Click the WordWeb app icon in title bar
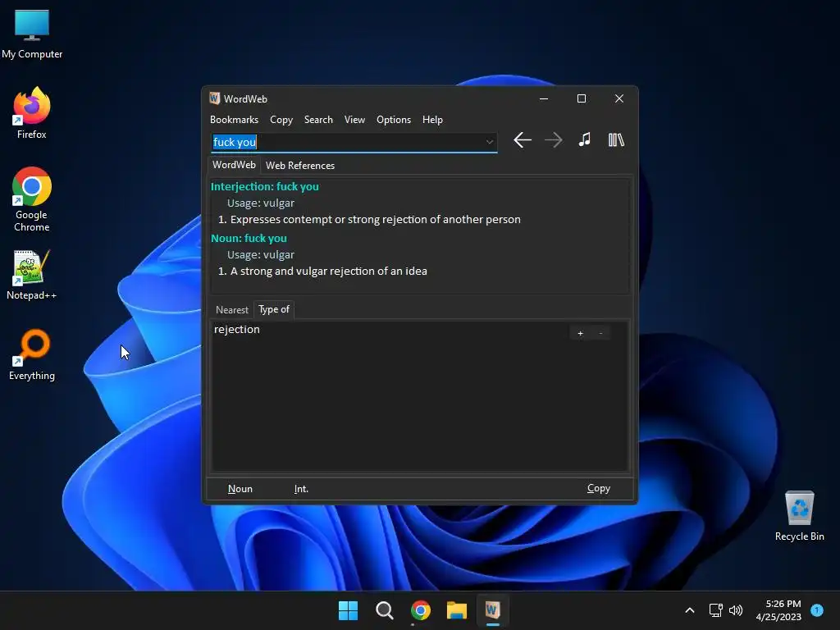Screen dimensions: 840x630 click(x=214, y=98)
